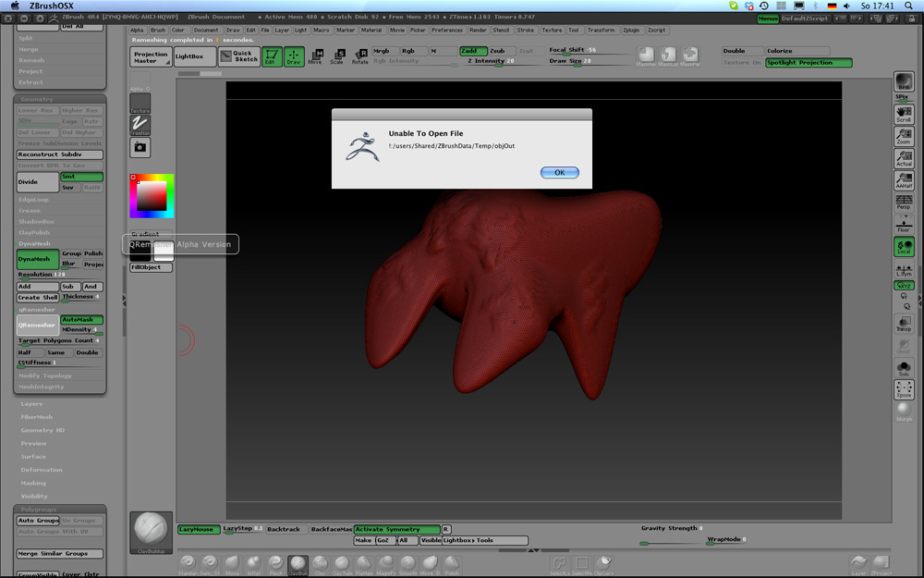
Task: Click the AAHalf icon
Action: click(904, 180)
